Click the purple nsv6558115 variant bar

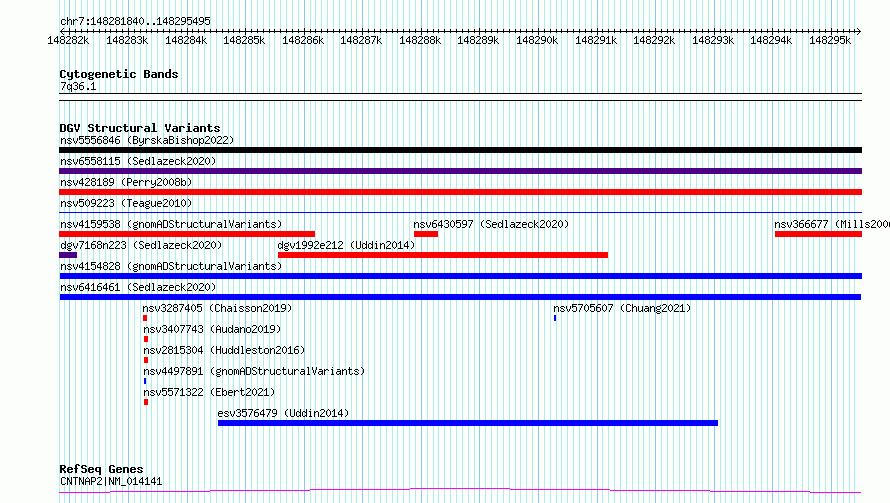[x=460, y=171]
